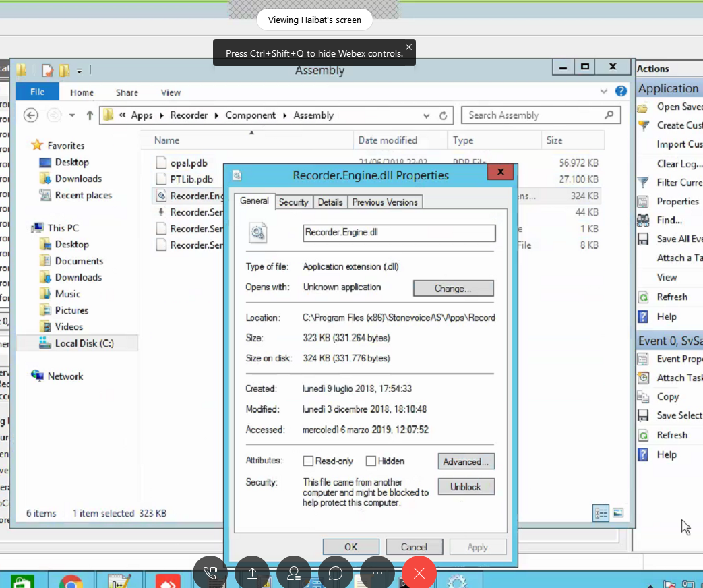Screen dimensions: 703x588
Task: Open the Webex chat bubble icon
Action: point(336,573)
